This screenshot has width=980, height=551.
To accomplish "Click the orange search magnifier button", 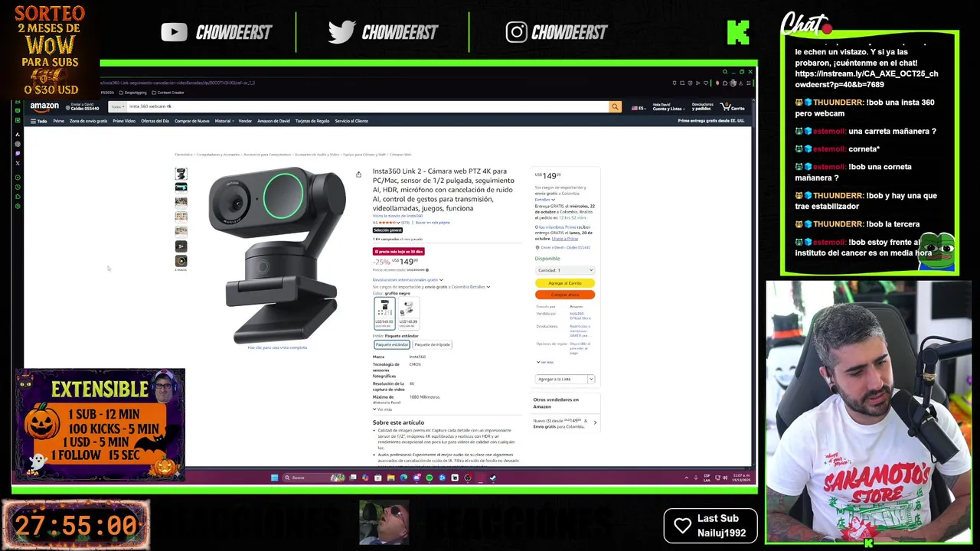I will pos(615,107).
